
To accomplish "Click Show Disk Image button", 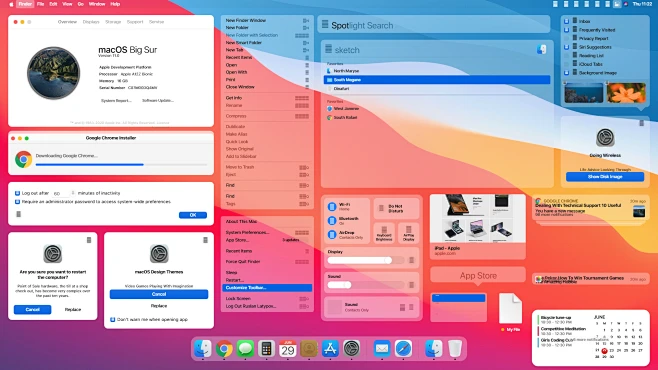I will click(x=605, y=177).
